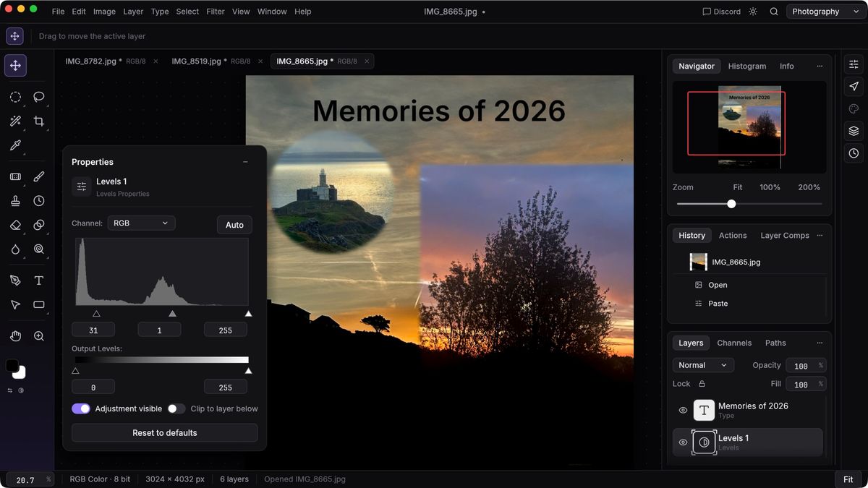Viewport: 868px width, 488px height.
Task: Click the input black level field showing 31
Action: pyautogui.click(x=93, y=330)
